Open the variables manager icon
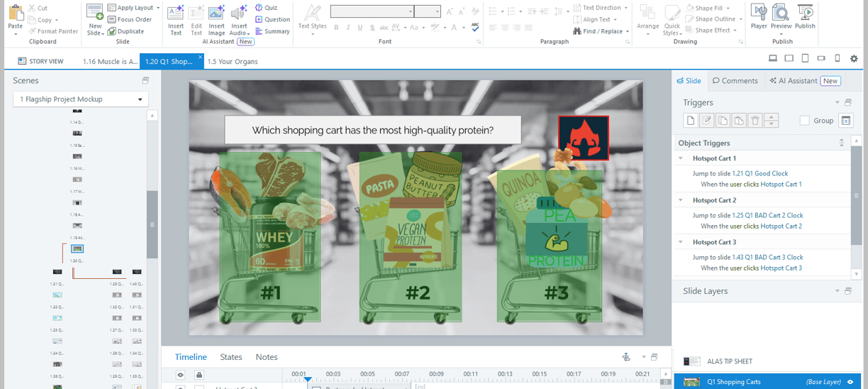868x389 pixels. point(845,121)
